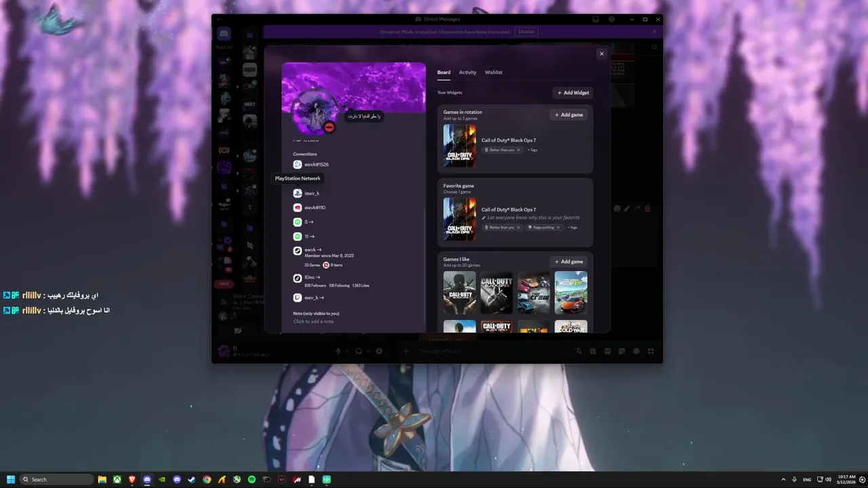Open the Discord inbox icon
This screenshot has height=488, width=868.
point(596,20)
